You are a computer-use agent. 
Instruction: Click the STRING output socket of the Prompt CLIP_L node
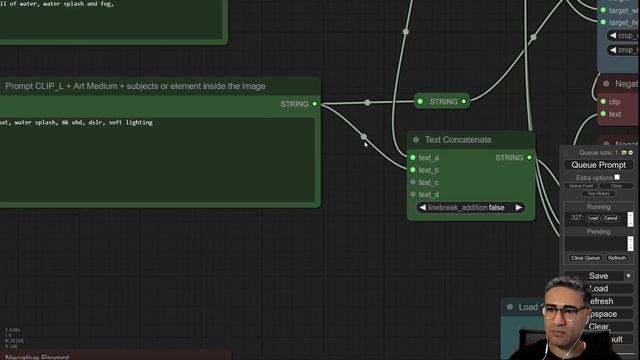315,104
